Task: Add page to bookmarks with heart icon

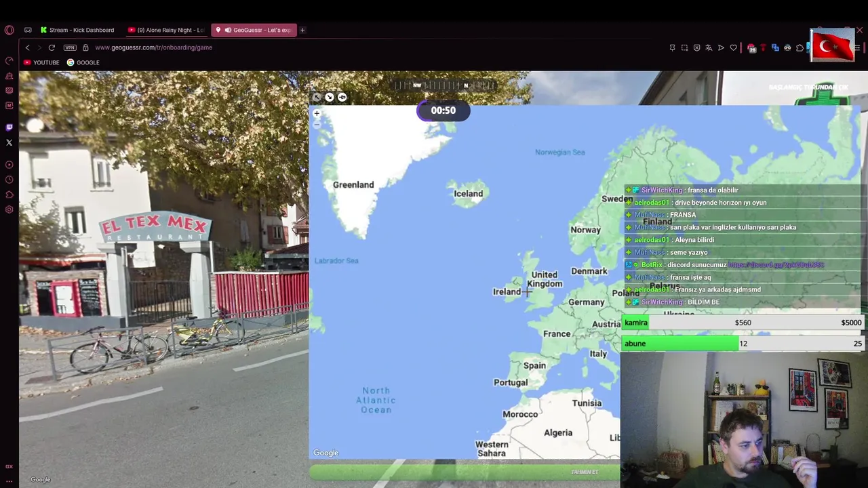Action: point(733,47)
